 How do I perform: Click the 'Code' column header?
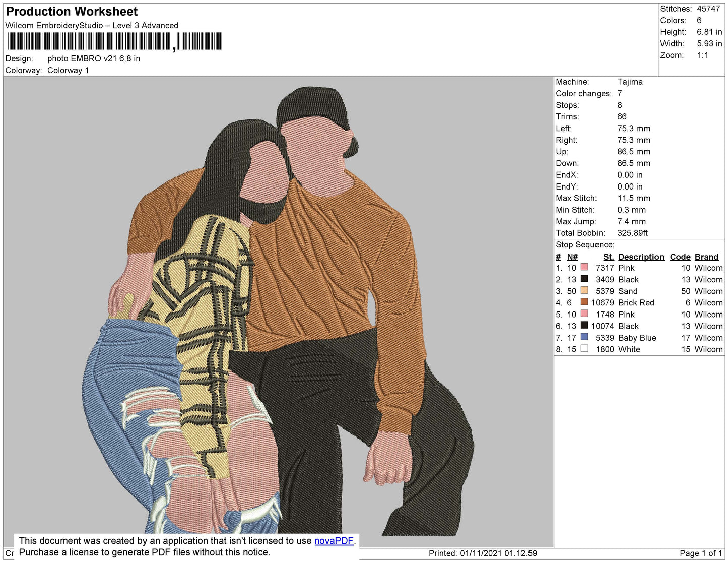coord(680,257)
